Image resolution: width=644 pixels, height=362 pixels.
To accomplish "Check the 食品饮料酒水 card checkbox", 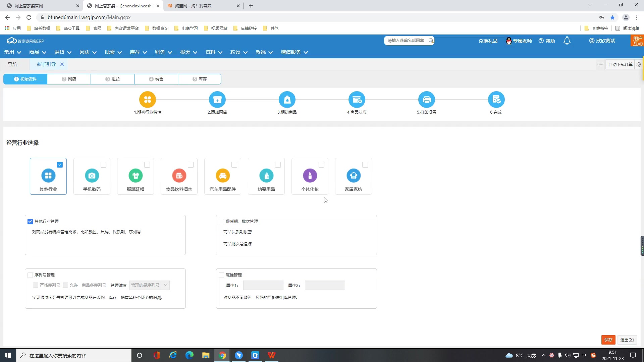I will (x=191, y=165).
